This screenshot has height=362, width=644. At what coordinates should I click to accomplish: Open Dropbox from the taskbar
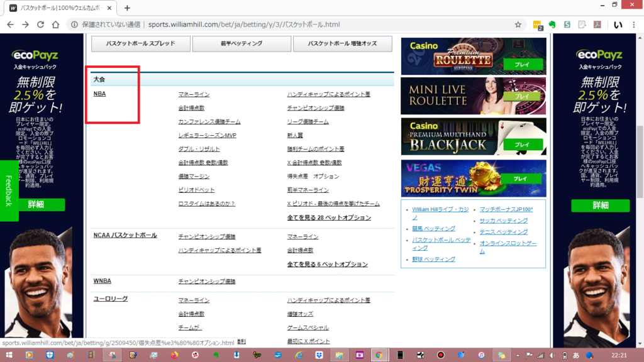pyautogui.click(x=319, y=355)
